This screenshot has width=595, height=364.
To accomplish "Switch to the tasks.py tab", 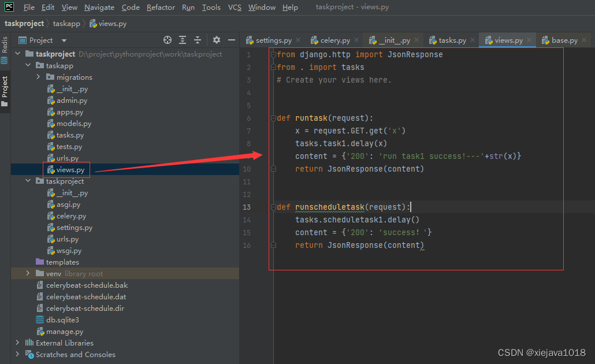I will (x=452, y=40).
